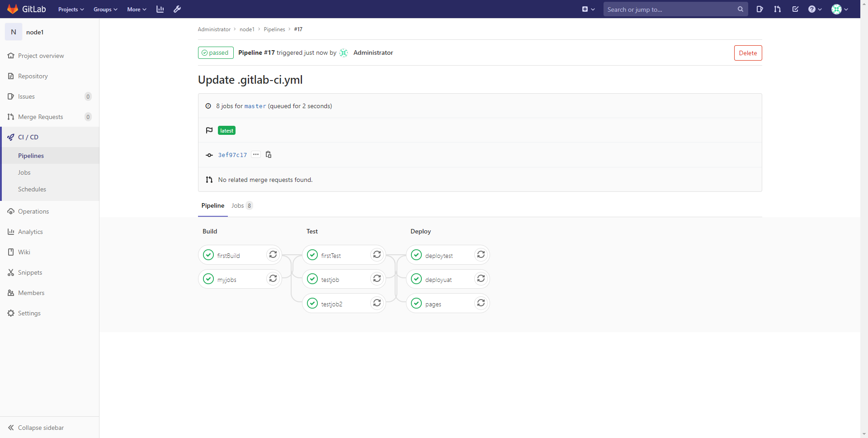Open the instance statistics chart icon

pyautogui.click(x=160, y=9)
